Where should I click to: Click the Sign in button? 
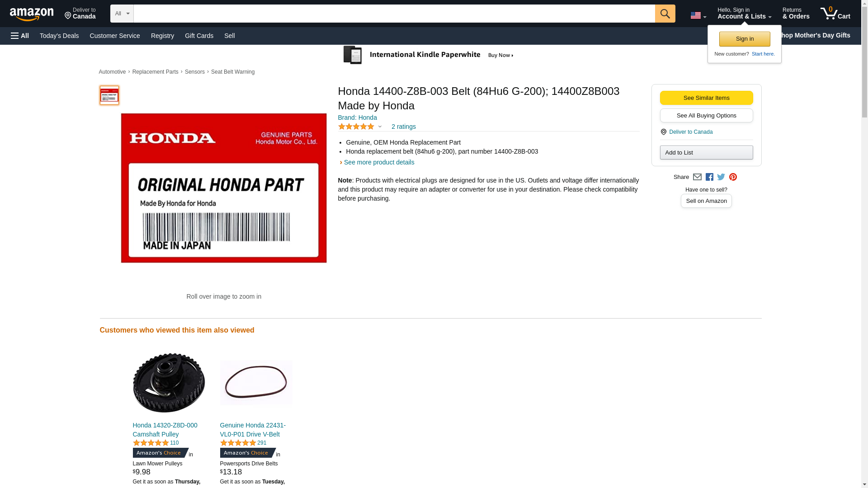(745, 39)
